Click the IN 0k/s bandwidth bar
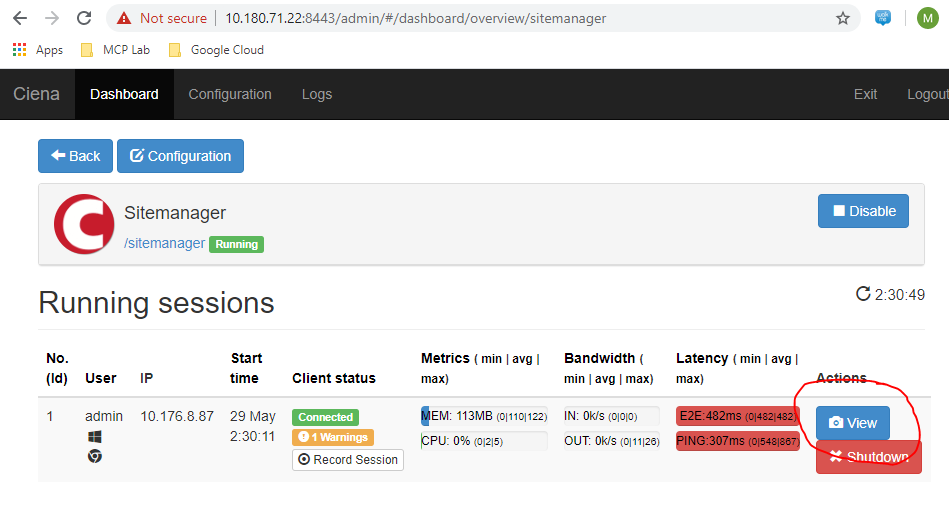Screen dimensions: 949x505 click(612, 416)
